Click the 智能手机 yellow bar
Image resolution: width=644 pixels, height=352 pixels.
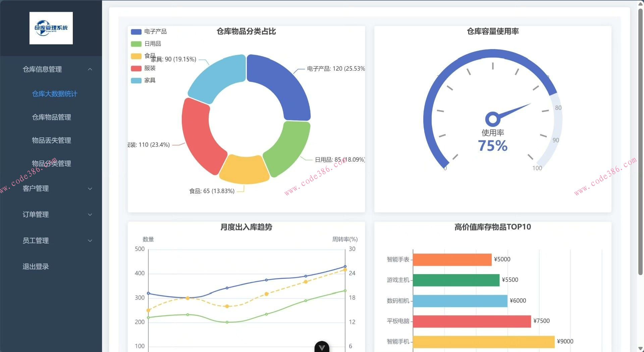[x=484, y=342]
